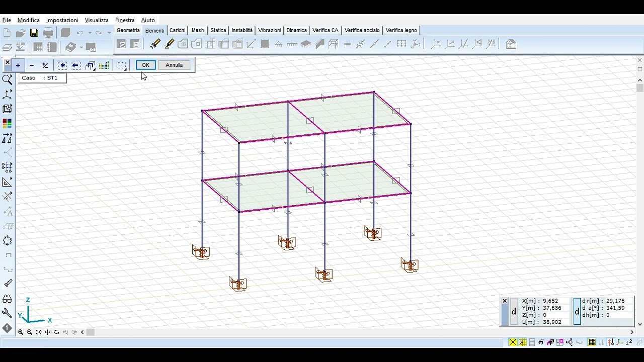This screenshot has width=644, height=362.
Task: Open the File menu
Action: coord(7,20)
